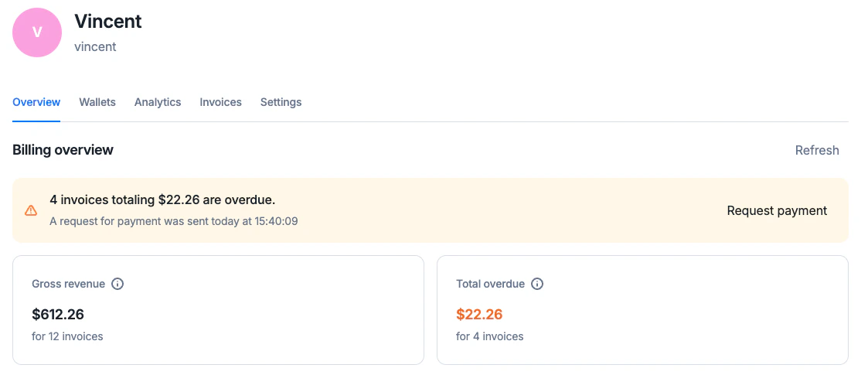Click the 'for 4 invoices' text

490,336
